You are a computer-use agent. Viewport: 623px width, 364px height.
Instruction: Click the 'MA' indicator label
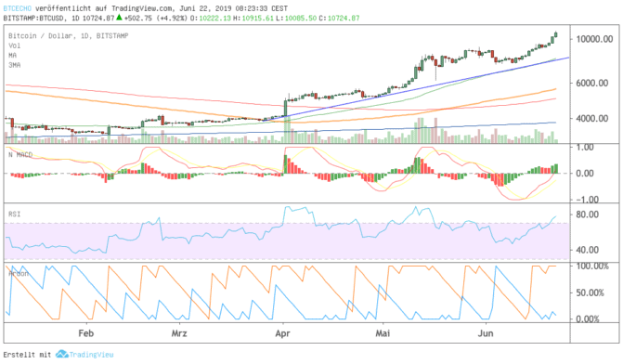(12, 55)
